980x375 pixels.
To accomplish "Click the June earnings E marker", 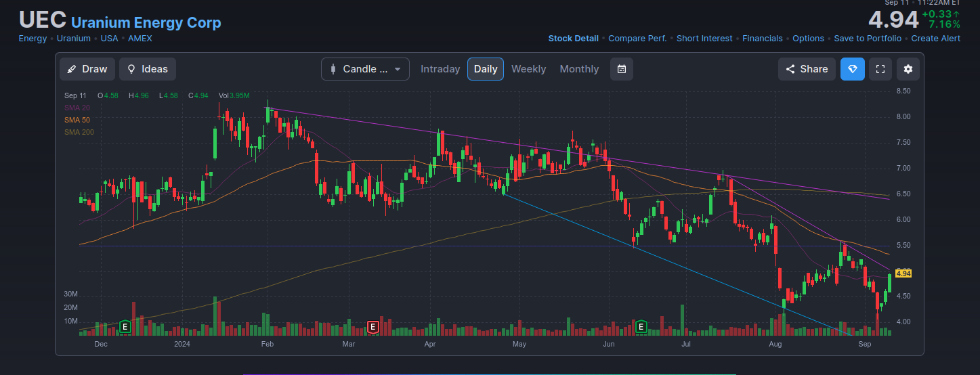I will coord(641,327).
